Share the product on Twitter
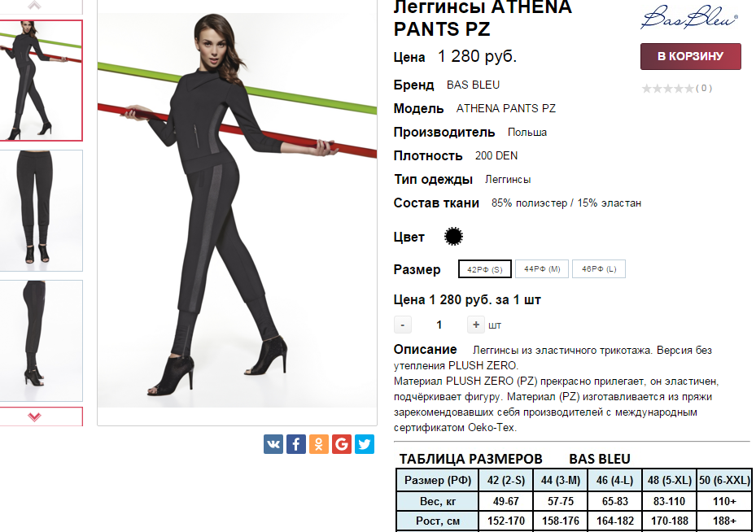 365,444
